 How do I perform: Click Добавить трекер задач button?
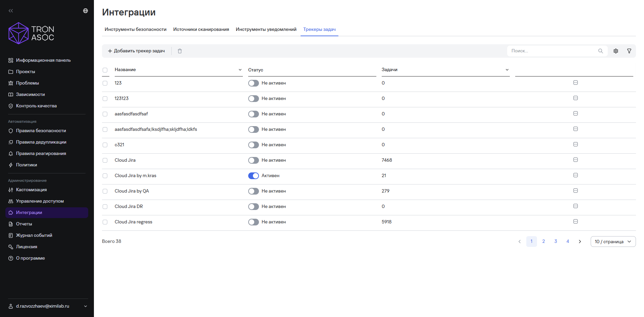[136, 51]
